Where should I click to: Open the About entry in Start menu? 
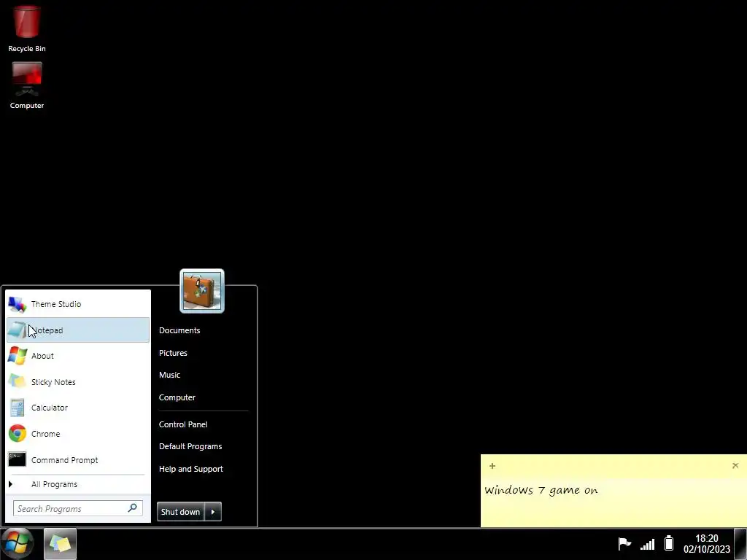point(78,356)
